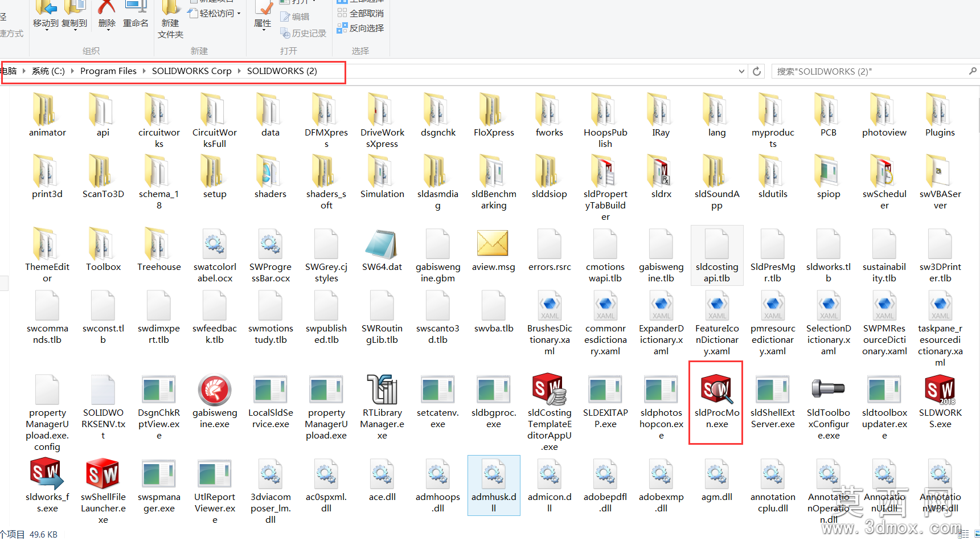The image size is (980, 541).
Task: Navigate to 系统 (C:) in address bar
Action: (48, 71)
